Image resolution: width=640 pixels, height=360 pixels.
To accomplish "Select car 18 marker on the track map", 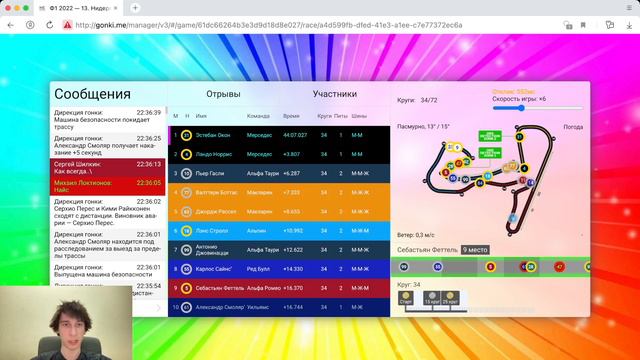I will coord(487,176).
